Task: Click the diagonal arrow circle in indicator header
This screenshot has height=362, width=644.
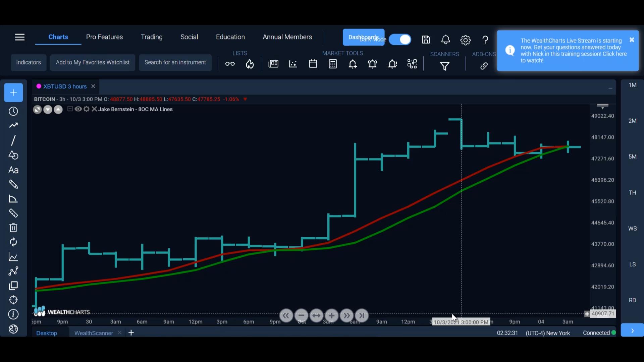Action: (x=38, y=110)
